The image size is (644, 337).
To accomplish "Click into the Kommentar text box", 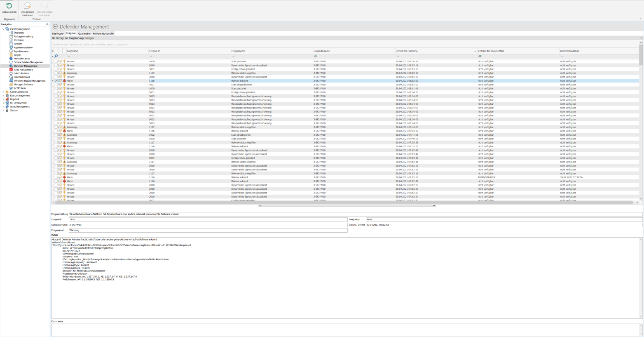I will (x=345, y=330).
